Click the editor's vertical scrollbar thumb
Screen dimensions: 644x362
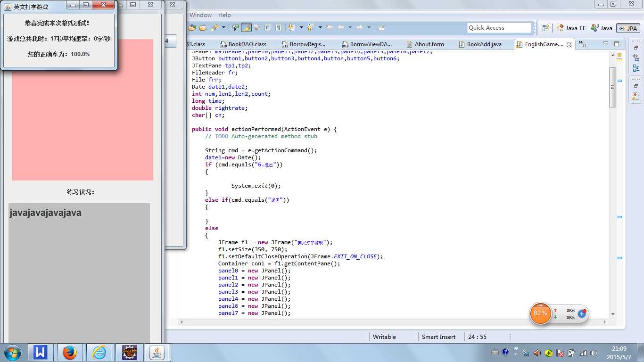[x=612, y=87]
